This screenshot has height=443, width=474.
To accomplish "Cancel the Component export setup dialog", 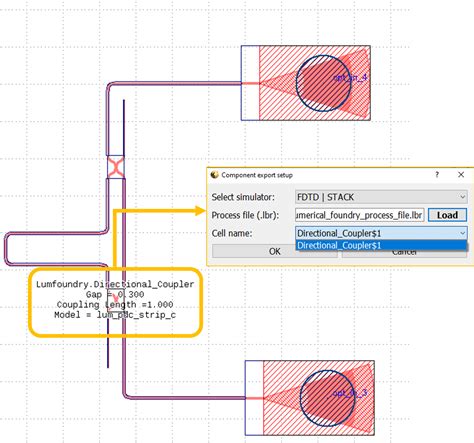I will [x=404, y=253].
